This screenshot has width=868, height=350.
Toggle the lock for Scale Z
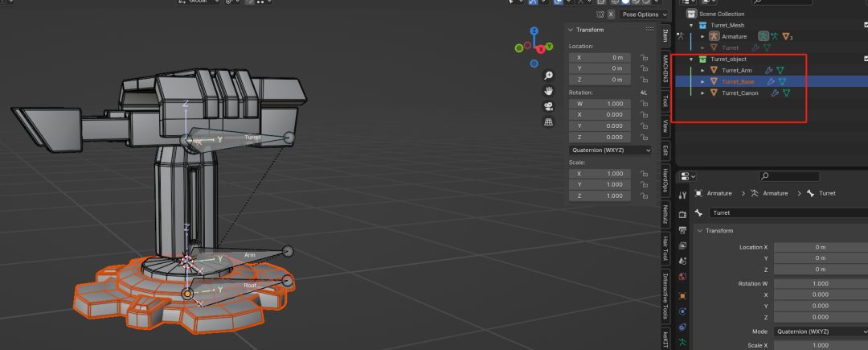pyautogui.click(x=644, y=196)
